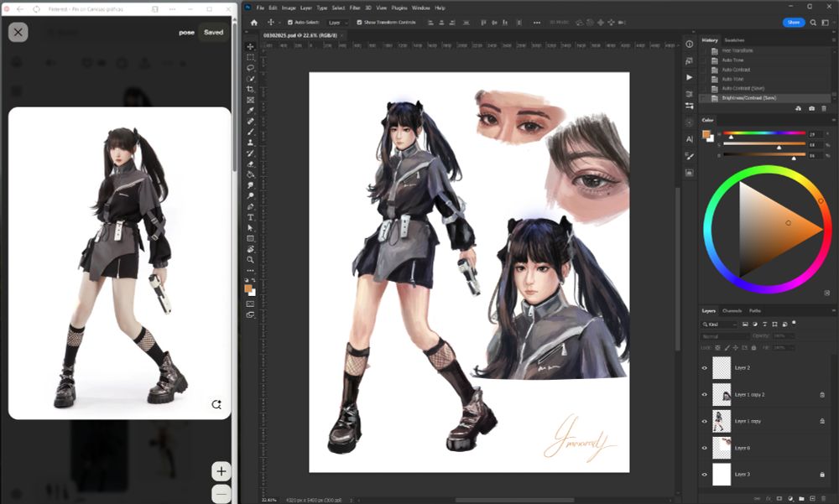
Task: Uncheck the Auto-Select checkbox
Action: (x=290, y=23)
